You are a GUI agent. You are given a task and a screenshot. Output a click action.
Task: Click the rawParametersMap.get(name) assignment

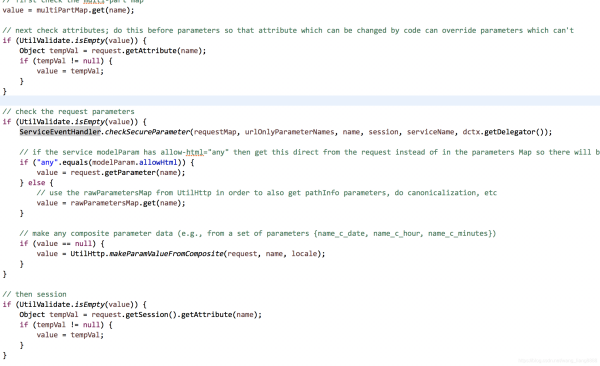[x=111, y=203]
